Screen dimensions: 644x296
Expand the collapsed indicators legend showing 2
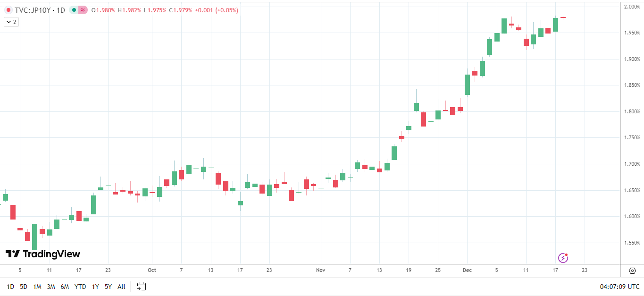pos(11,22)
